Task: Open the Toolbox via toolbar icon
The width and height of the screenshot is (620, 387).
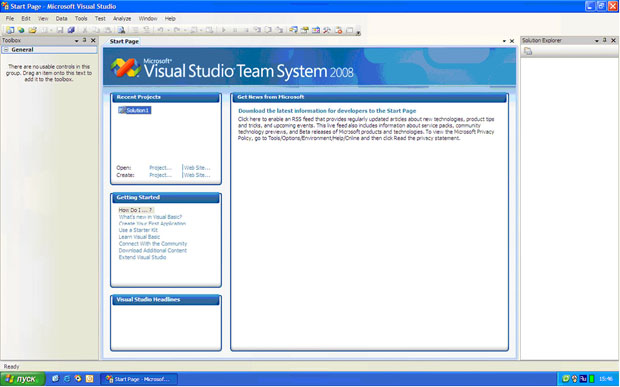Action: point(327,30)
